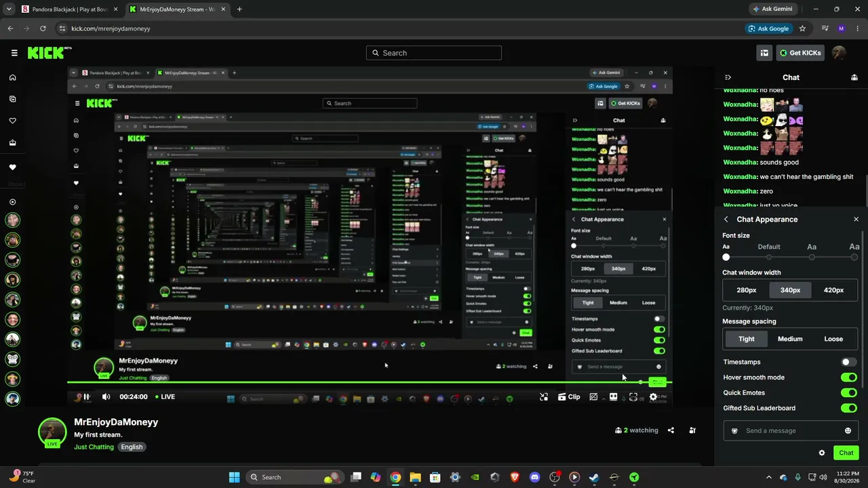Open the profile avatar menu
The image size is (868, 488).
click(839, 53)
